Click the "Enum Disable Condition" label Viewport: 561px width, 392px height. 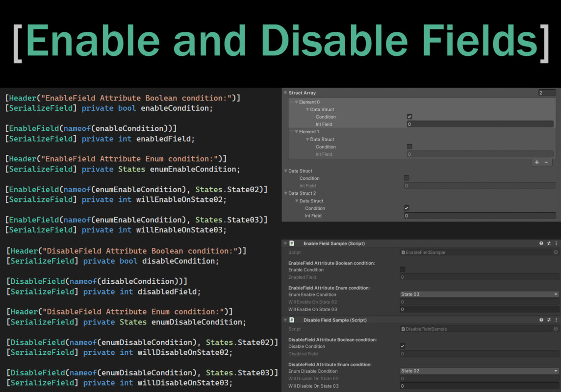313,371
